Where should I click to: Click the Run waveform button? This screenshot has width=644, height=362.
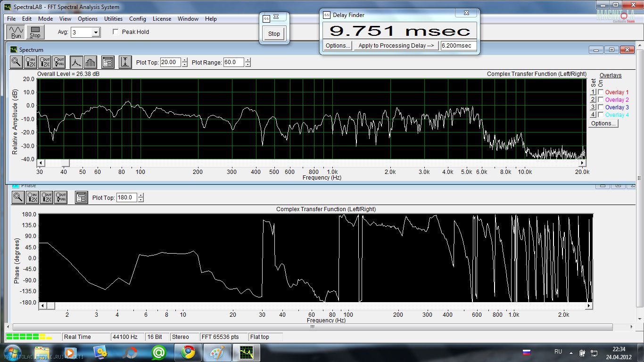click(17, 32)
